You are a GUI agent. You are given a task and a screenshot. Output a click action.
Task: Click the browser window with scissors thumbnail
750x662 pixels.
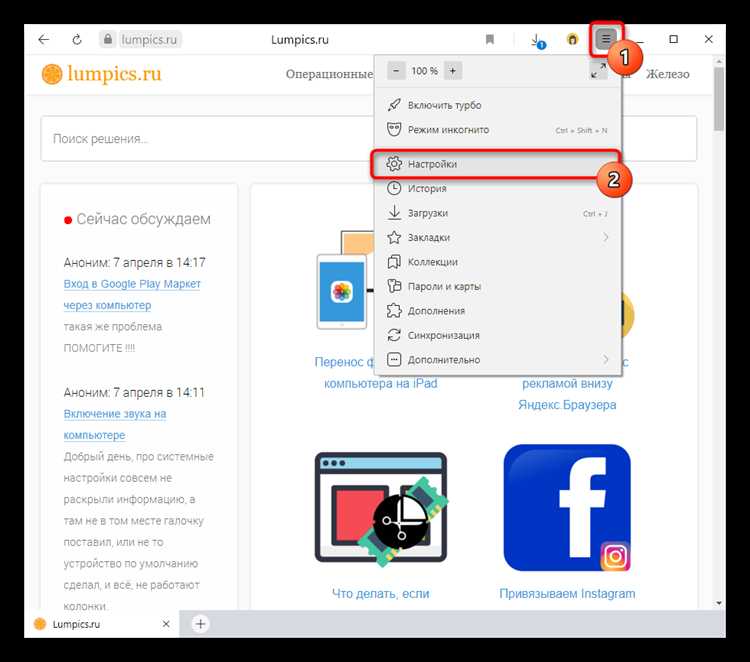(x=381, y=508)
